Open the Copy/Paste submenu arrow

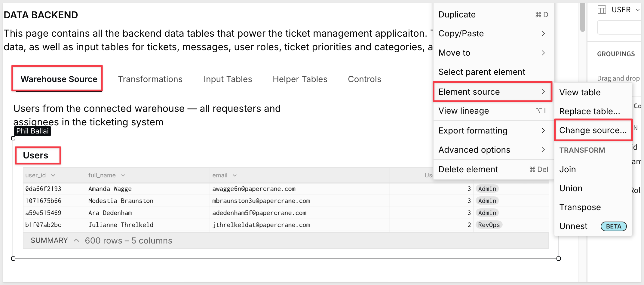tap(543, 33)
